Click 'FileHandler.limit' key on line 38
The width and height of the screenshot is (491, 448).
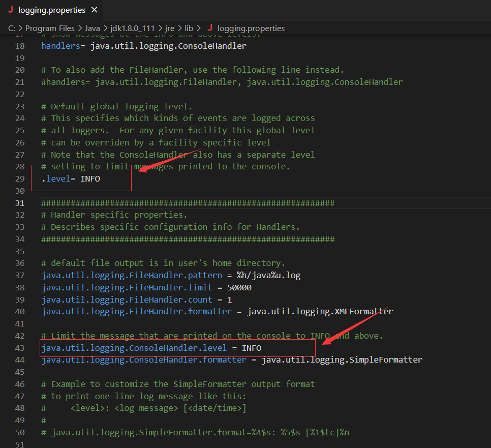127,288
